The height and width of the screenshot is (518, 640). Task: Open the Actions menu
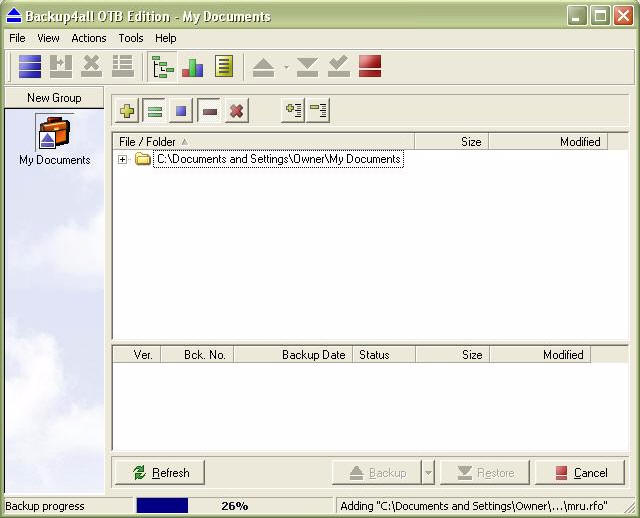[89, 38]
